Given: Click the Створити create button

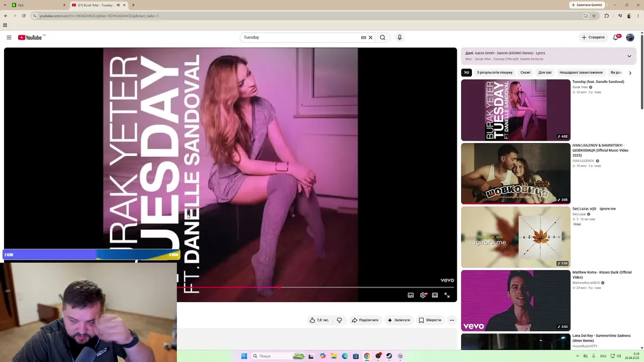Looking at the screenshot, I should pyautogui.click(x=593, y=37).
